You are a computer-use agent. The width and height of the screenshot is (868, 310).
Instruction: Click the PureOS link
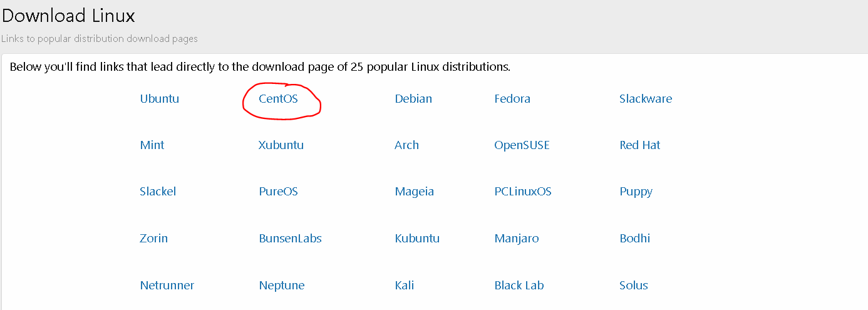coord(279,191)
